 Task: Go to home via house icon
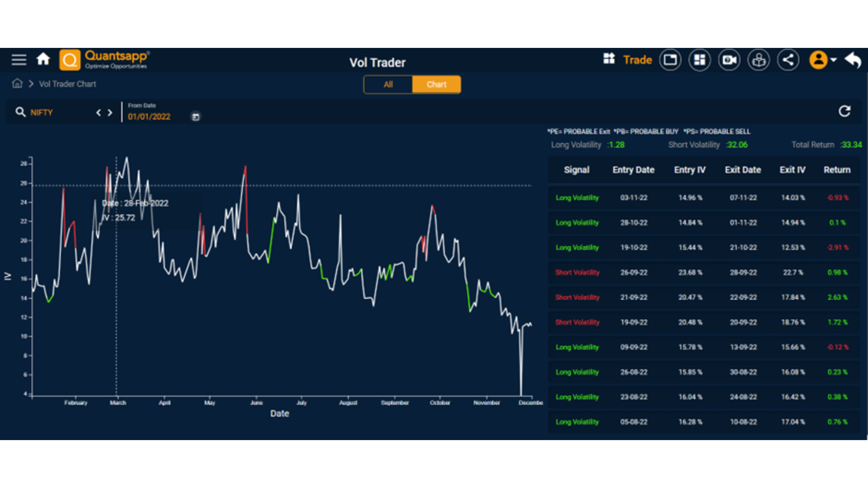pyautogui.click(x=43, y=59)
